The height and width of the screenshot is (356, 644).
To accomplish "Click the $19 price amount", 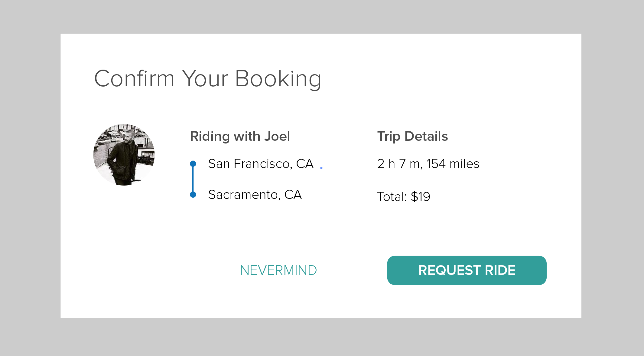I will click(420, 197).
